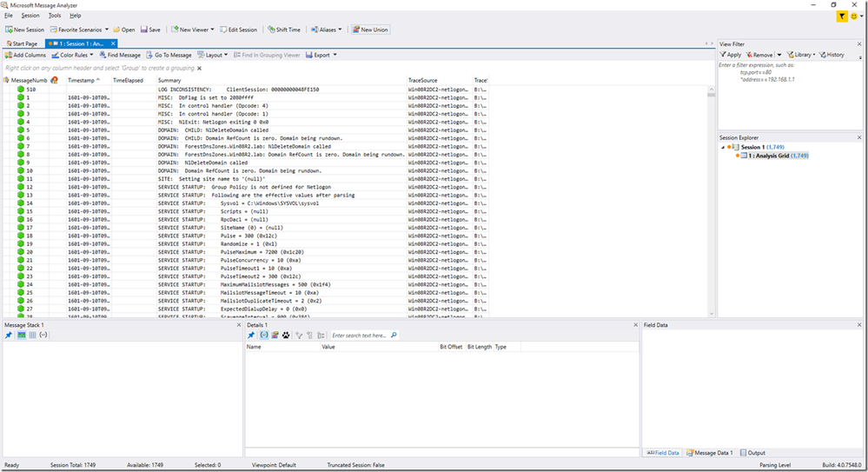
Task: Click the grid vertical scrollbar down arrow
Action: pos(712,314)
